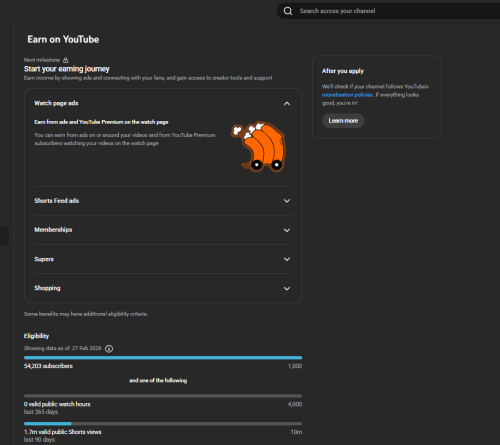
Task: Click the search magnifier icon
Action: coord(288,11)
